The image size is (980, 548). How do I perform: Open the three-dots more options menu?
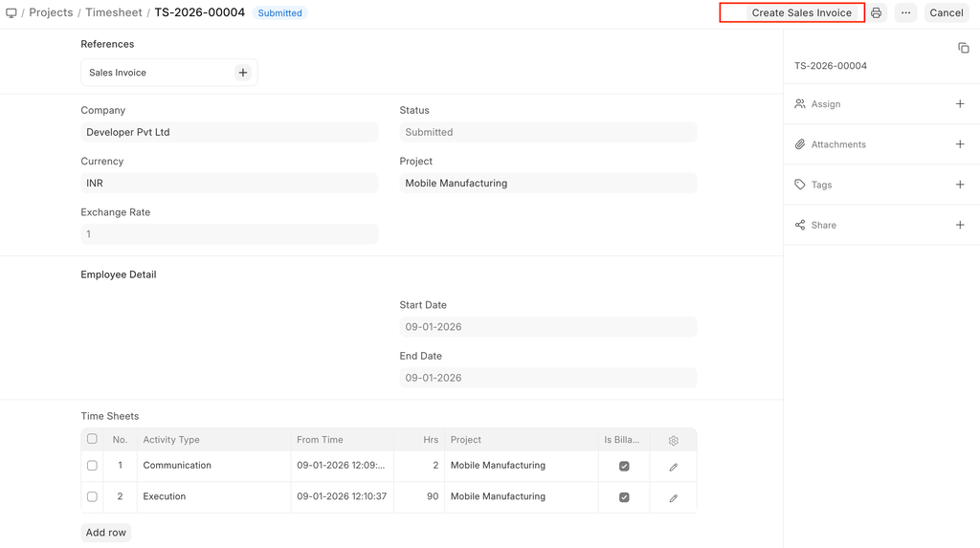pyautogui.click(x=905, y=13)
